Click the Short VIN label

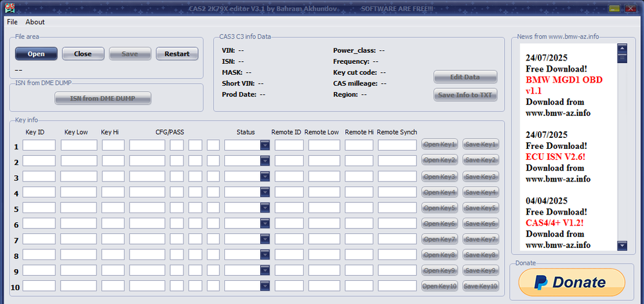pos(238,84)
